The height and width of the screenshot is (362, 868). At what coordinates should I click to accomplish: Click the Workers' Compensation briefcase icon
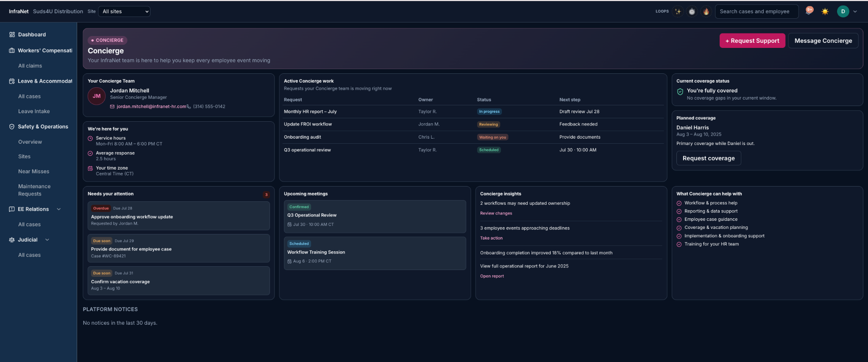(x=12, y=50)
